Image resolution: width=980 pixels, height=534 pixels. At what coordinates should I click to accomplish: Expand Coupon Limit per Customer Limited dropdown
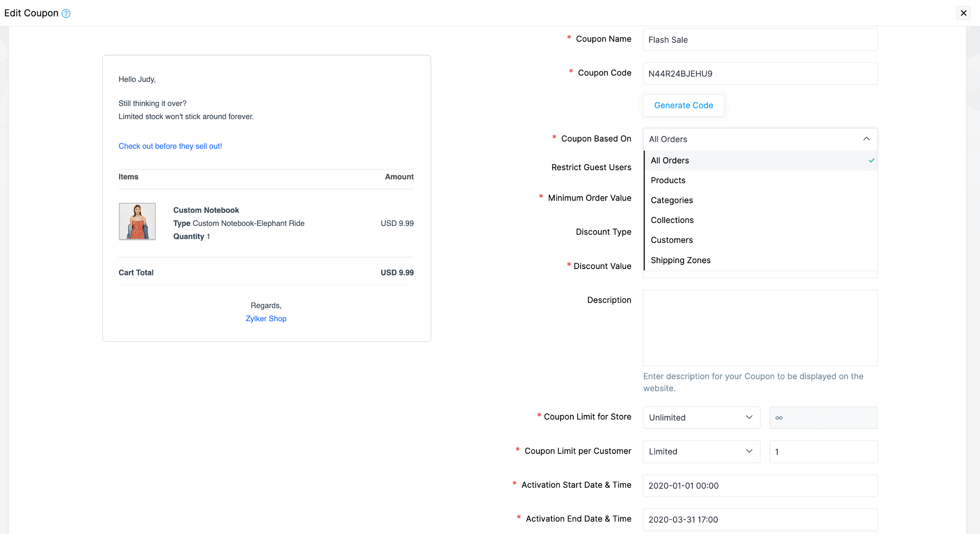[x=701, y=451]
